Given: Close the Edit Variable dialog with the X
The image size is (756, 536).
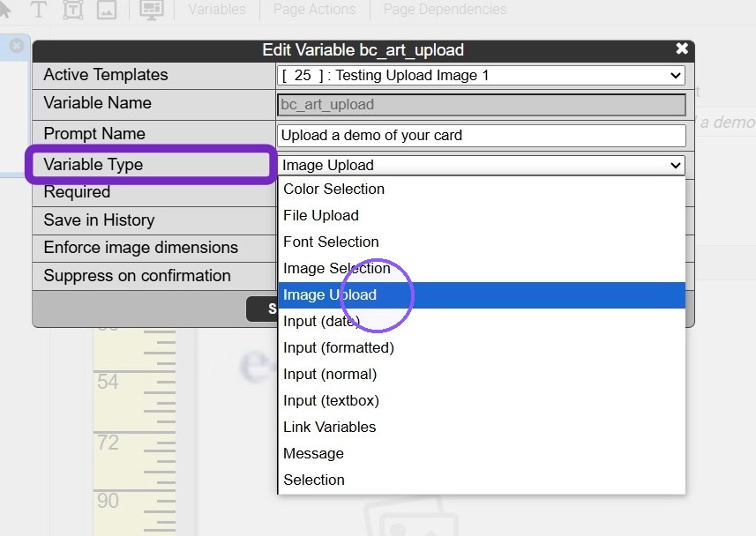Looking at the screenshot, I should click(x=682, y=48).
